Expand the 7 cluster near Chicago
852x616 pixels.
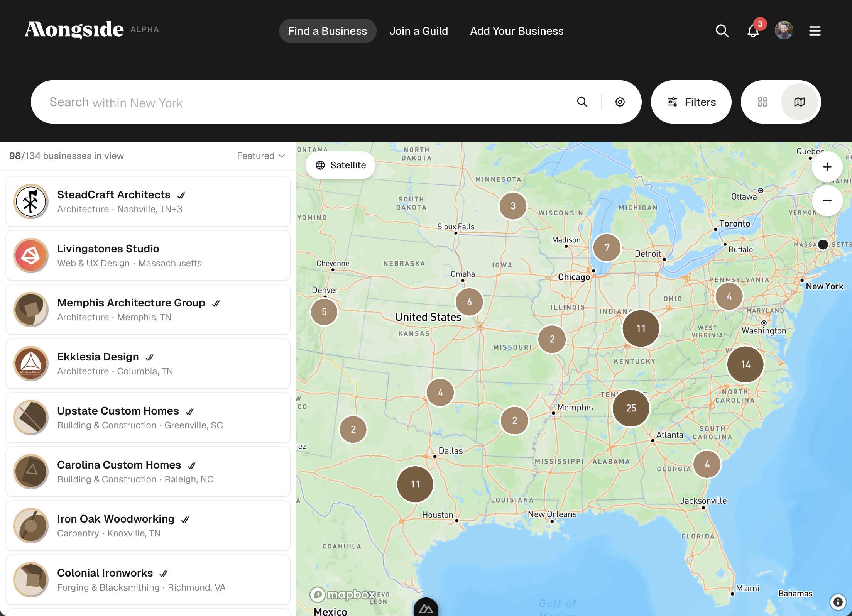607,247
